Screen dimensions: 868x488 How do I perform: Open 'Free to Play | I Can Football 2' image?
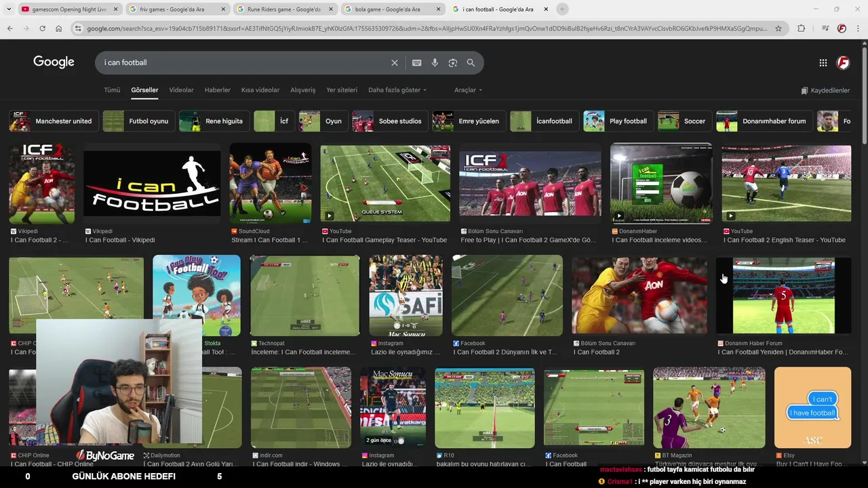click(530, 183)
